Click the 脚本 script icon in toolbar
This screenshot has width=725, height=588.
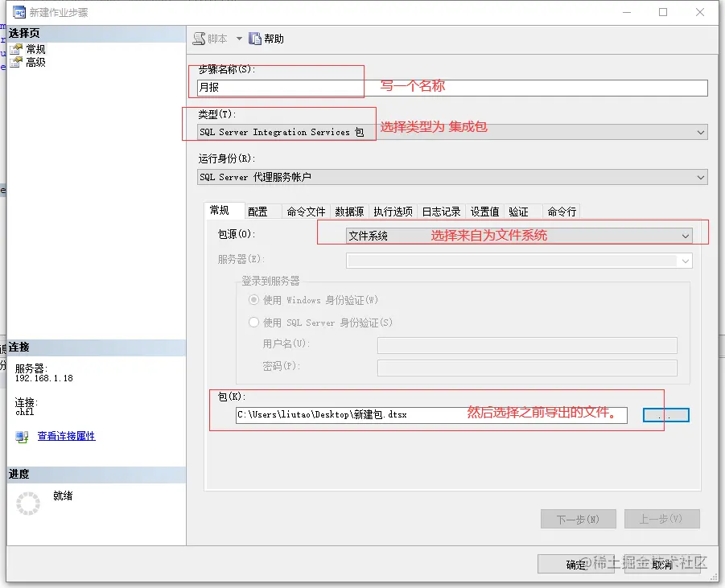(x=199, y=39)
